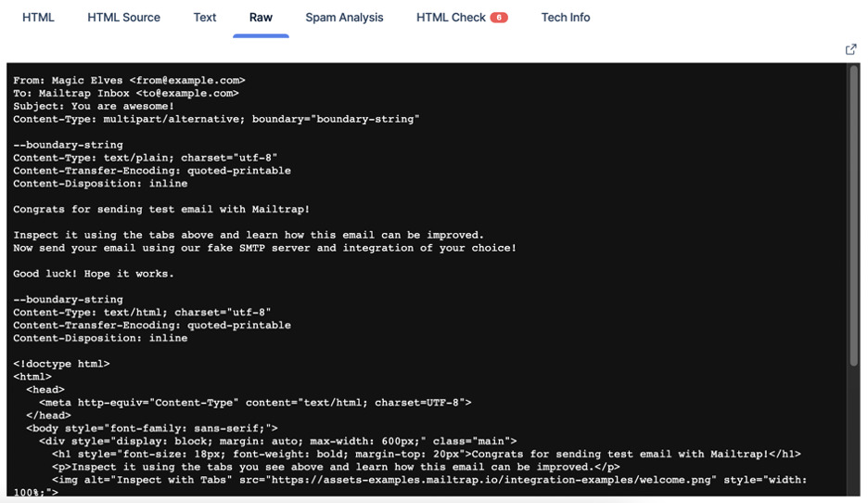Open the HTML Source tab
Screen dimensions: 868x503
point(124,18)
